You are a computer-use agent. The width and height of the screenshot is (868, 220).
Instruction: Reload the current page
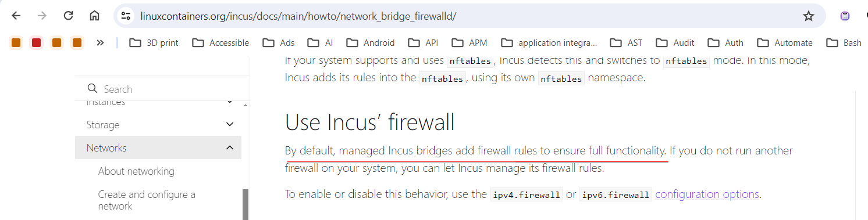tap(68, 16)
